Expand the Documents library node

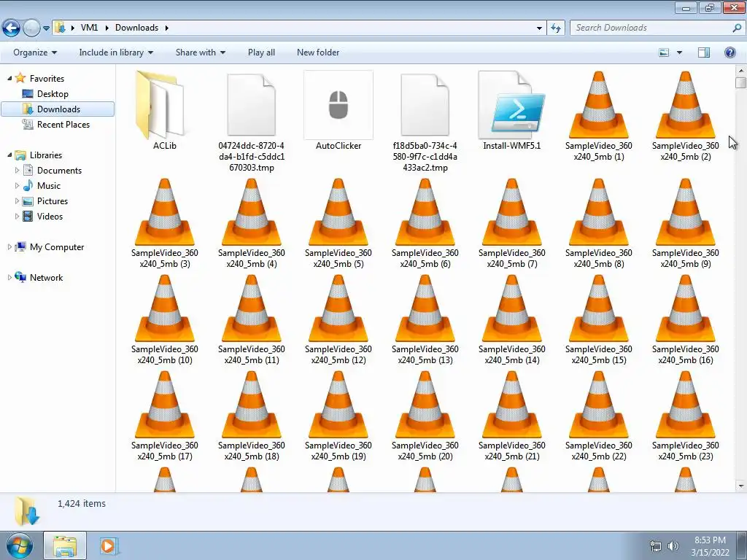click(18, 170)
